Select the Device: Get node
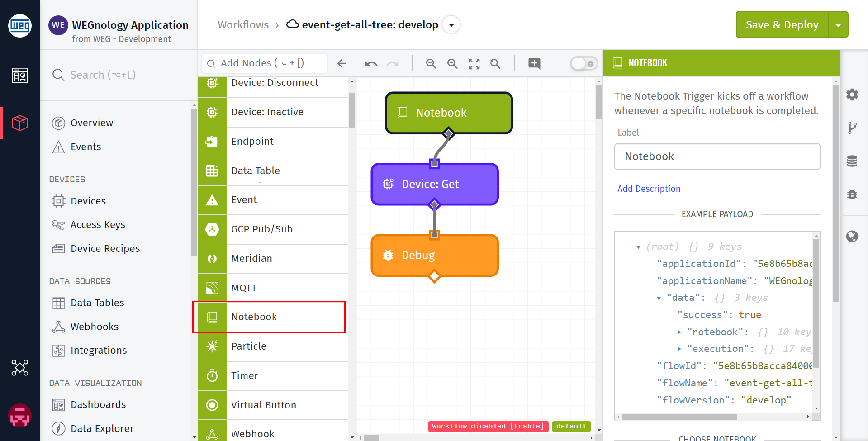868x441 pixels. pyautogui.click(x=435, y=185)
